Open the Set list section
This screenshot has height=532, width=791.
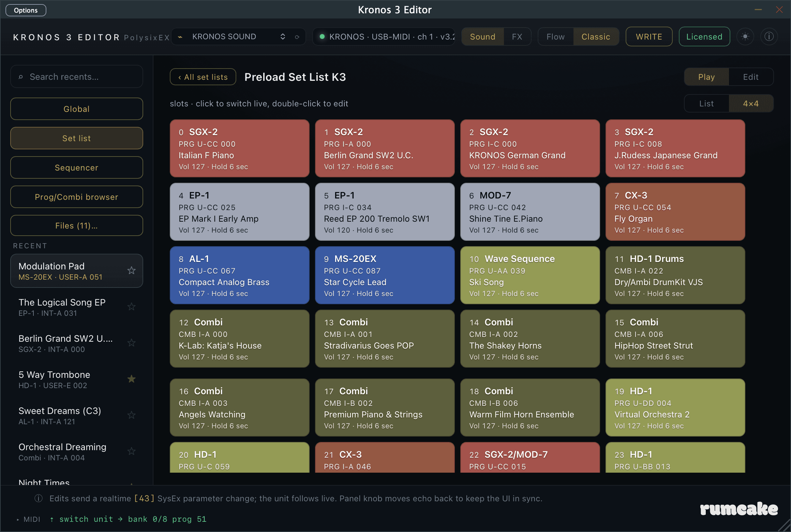tap(76, 138)
